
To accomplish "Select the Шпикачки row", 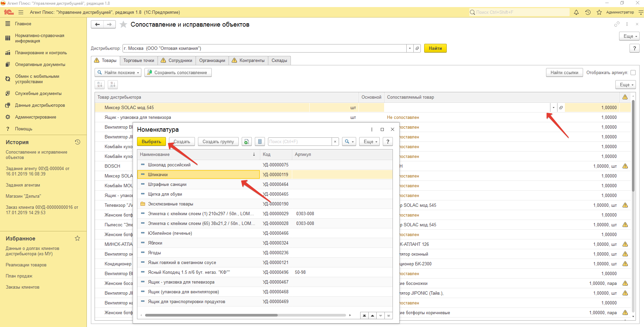I will [265, 174].
